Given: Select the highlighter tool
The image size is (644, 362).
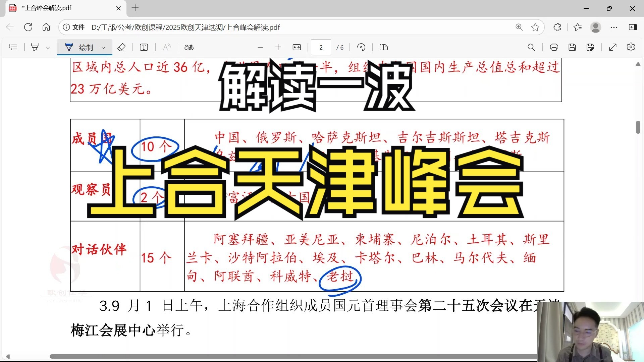Looking at the screenshot, I should pos(35,47).
